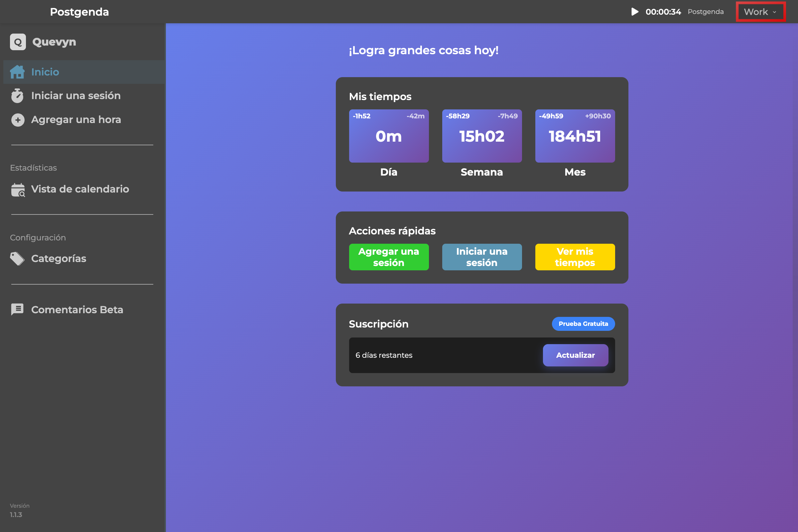
Task: Click the calendar icon for Vista de calendario
Action: point(18,190)
